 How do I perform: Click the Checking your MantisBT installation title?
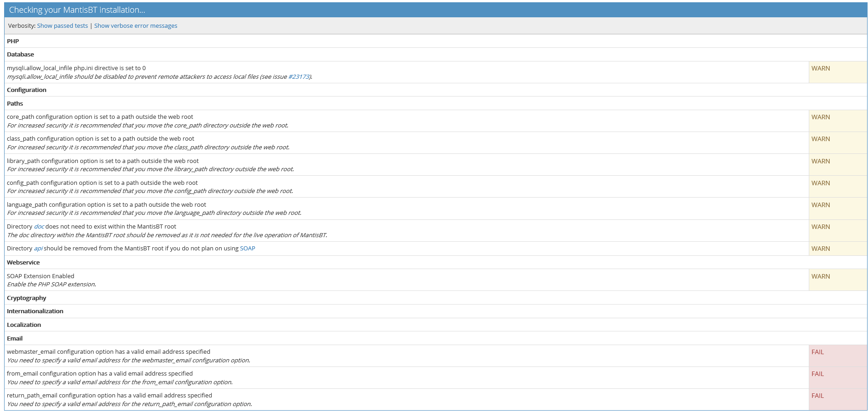pos(77,10)
